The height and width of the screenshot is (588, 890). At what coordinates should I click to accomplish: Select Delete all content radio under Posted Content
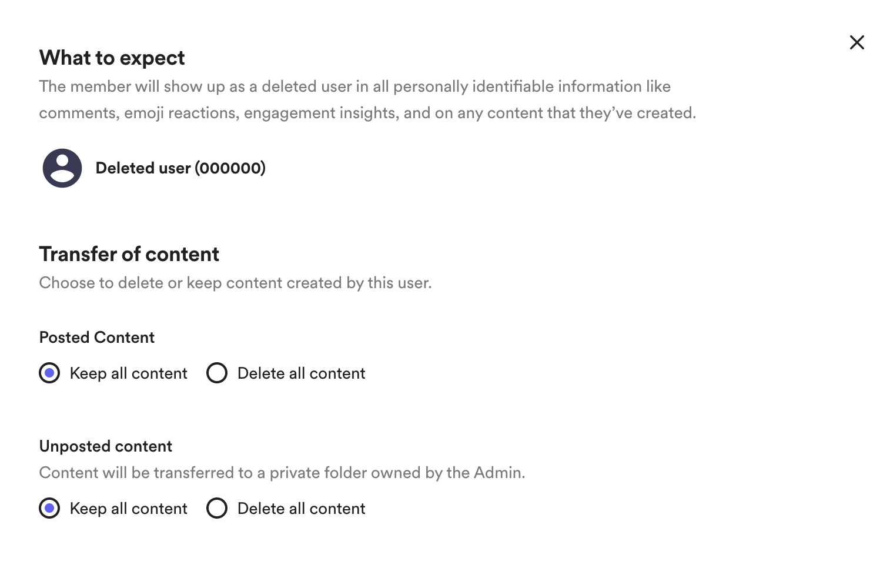coord(217,373)
